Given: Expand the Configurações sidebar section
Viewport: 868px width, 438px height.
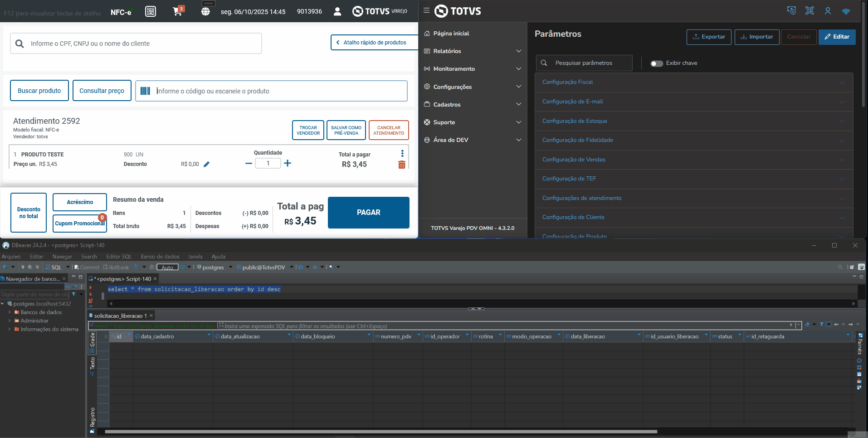Looking at the screenshot, I should (473, 87).
